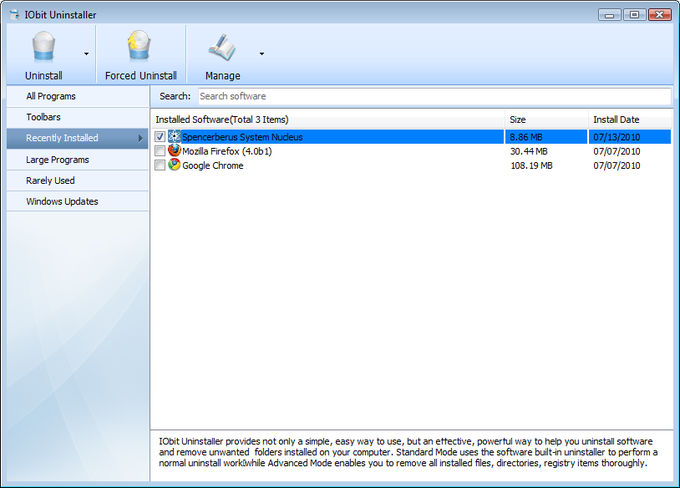The height and width of the screenshot is (488, 680).
Task: Switch to All Programs category
Action: tap(78, 96)
